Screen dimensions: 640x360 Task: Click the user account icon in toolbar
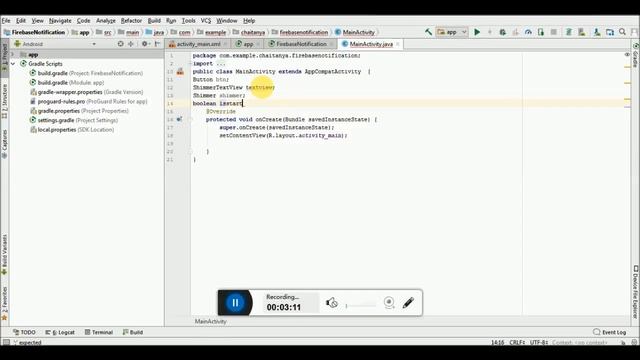pos(634,32)
